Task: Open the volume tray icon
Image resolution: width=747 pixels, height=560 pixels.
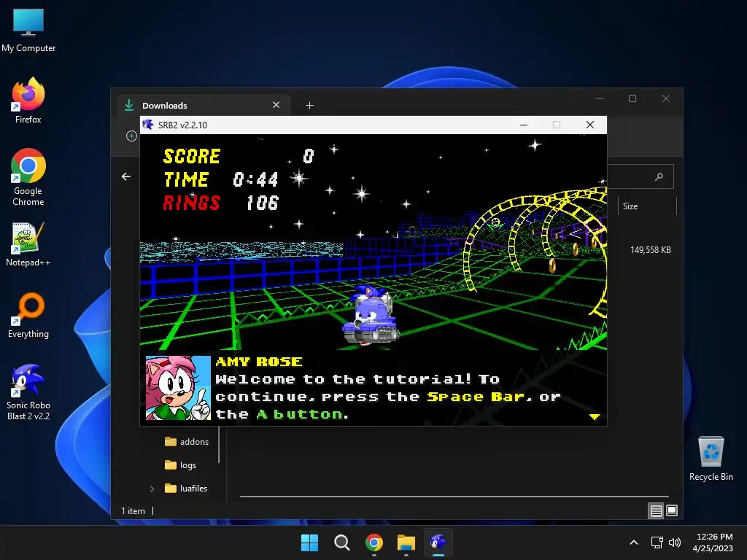Action: point(675,542)
